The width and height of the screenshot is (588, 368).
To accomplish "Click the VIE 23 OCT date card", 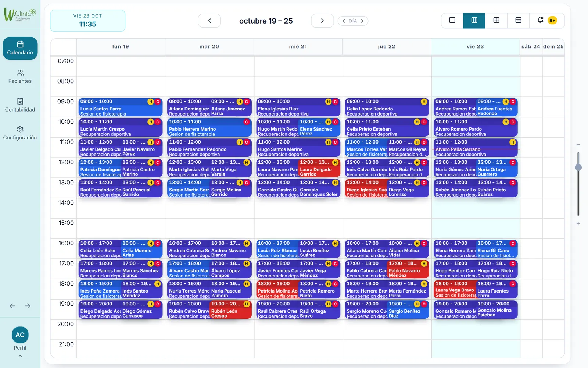I will [87, 21].
